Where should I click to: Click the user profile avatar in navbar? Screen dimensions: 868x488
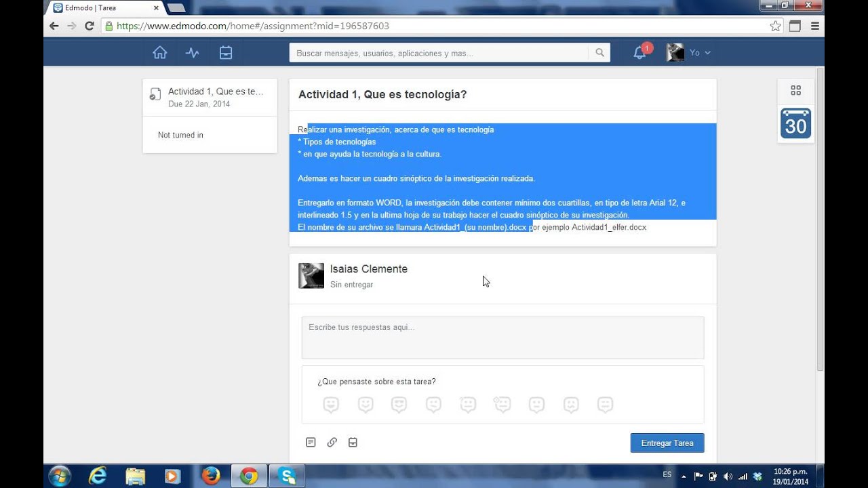675,52
